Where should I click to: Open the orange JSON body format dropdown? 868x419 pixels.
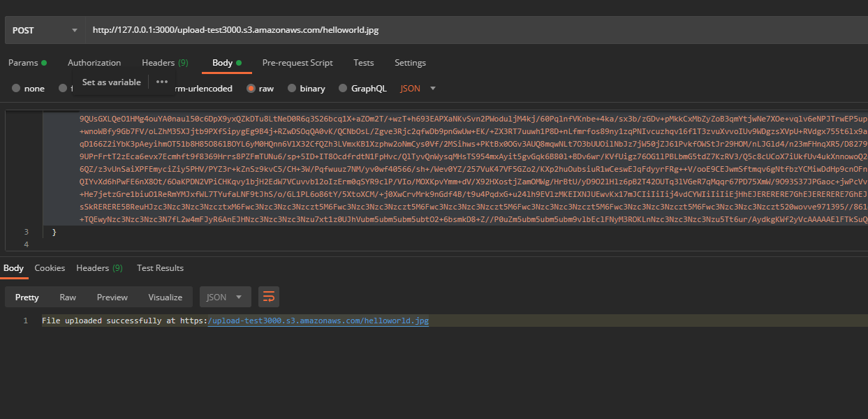418,89
